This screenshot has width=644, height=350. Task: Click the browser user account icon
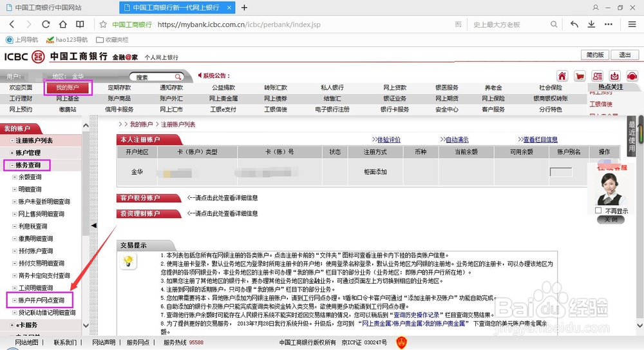pyautogui.click(x=596, y=7)
